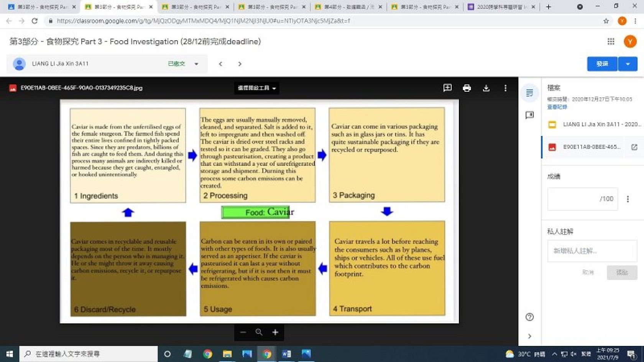This screenshot has height=362, width=644.
Task: Zoom in on the image preview
Action: 275,333
